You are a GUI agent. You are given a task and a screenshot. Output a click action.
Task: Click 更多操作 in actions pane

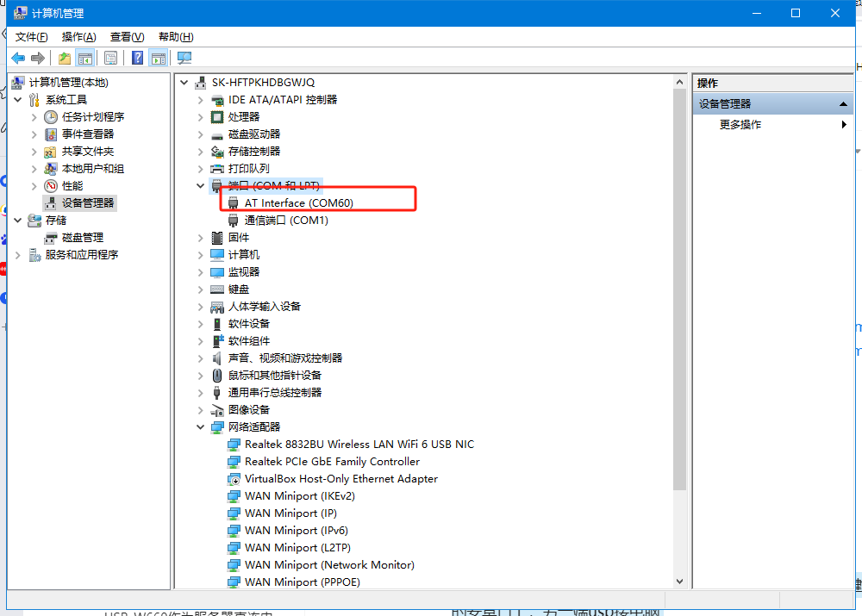pyautogui.click(x=740, y=125)
